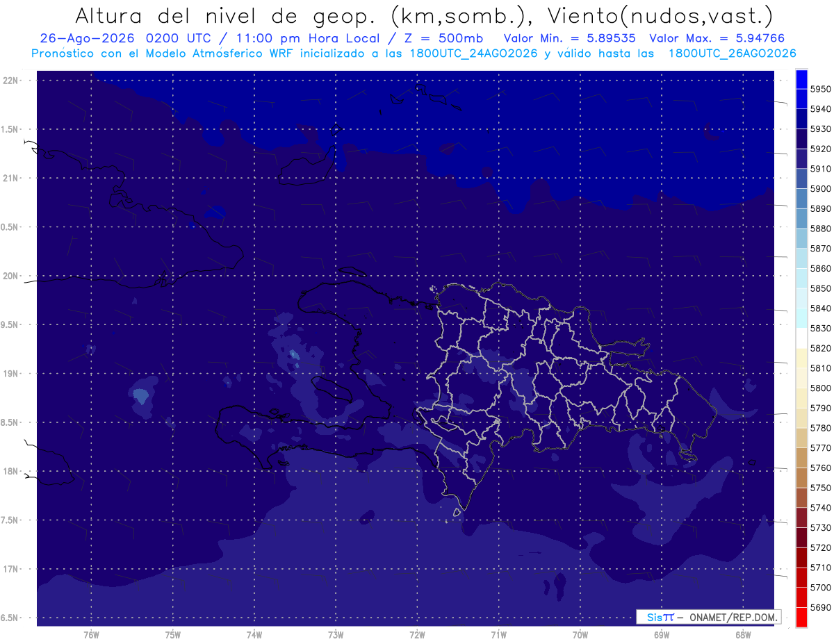Click the "5740" legend value
The image size is (834, 644).
pos(821,508)
